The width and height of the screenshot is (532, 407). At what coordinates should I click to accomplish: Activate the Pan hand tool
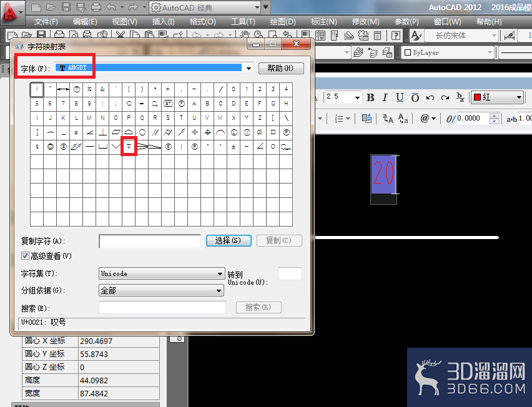point(244,35)
